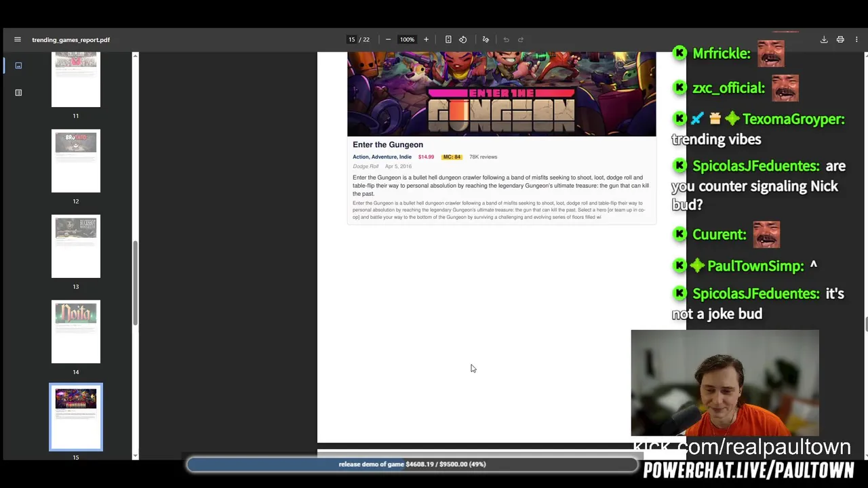Click the redo arrow icon
This screenshot has height=488, width=868.
coord(521,39)
